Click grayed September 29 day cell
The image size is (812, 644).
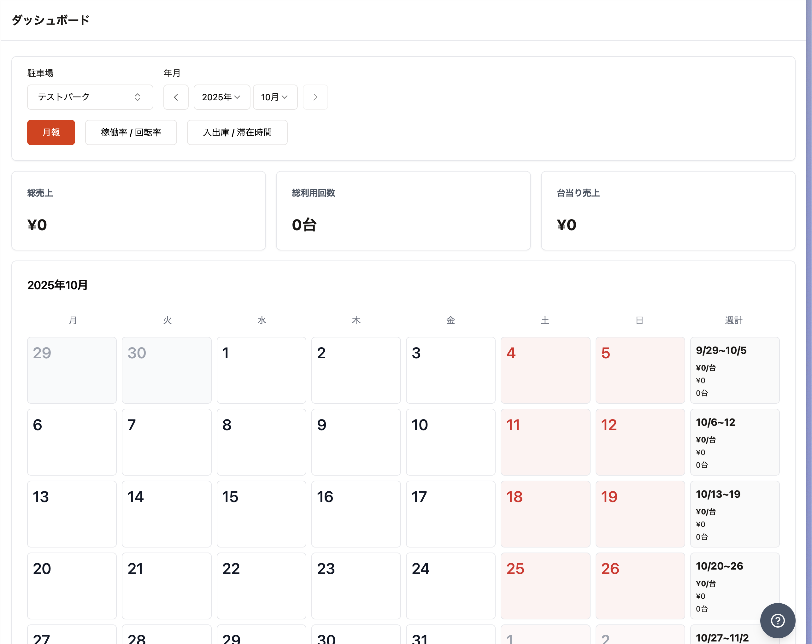[72, 370]
